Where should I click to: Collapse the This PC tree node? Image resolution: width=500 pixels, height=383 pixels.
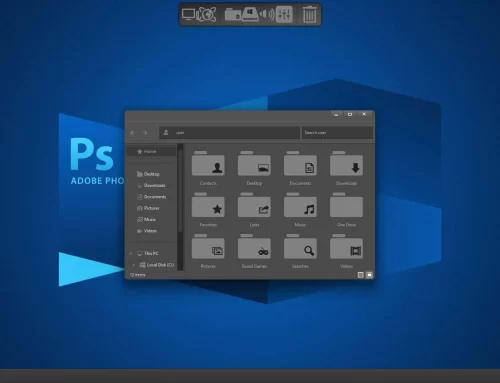click(x=131, y=254)
